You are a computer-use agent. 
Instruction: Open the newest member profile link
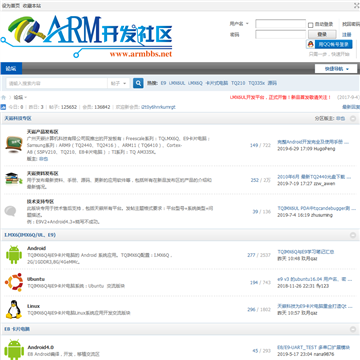tap(158, 107)
